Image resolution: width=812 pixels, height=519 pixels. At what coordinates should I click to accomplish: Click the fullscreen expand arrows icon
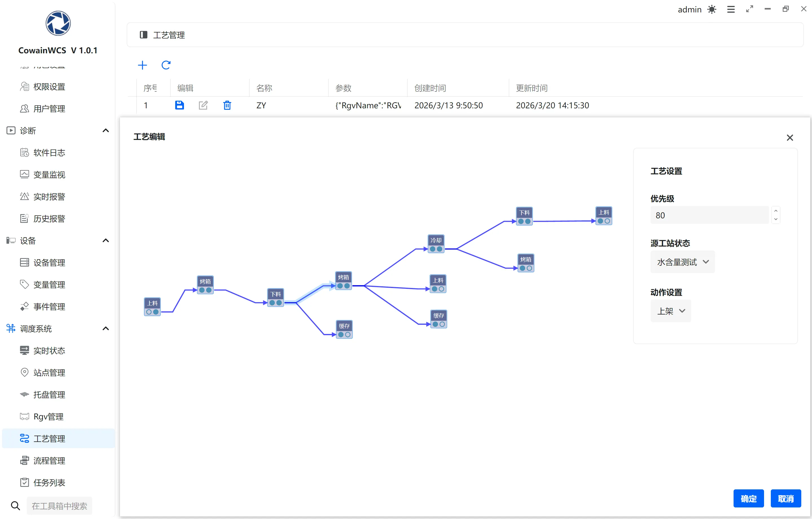click(749, 9)
